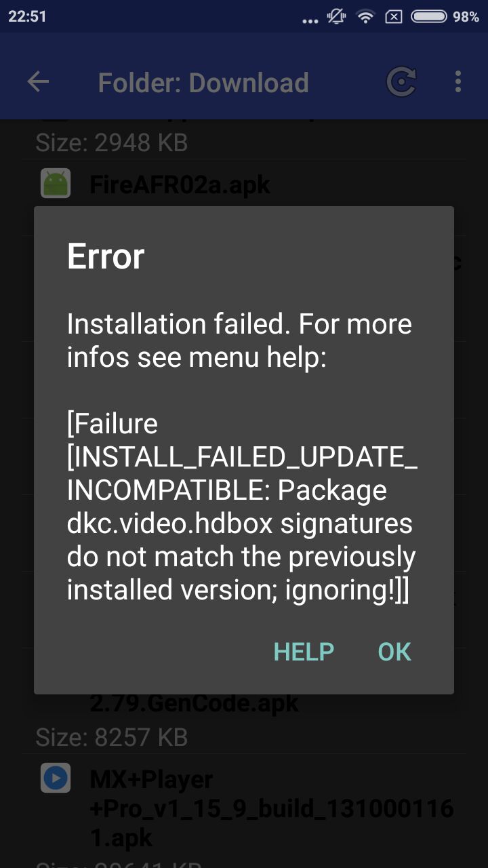Tap the Size: 2948 KB label
The height and width of the screenshot is (868, 488).
[111, 142]
